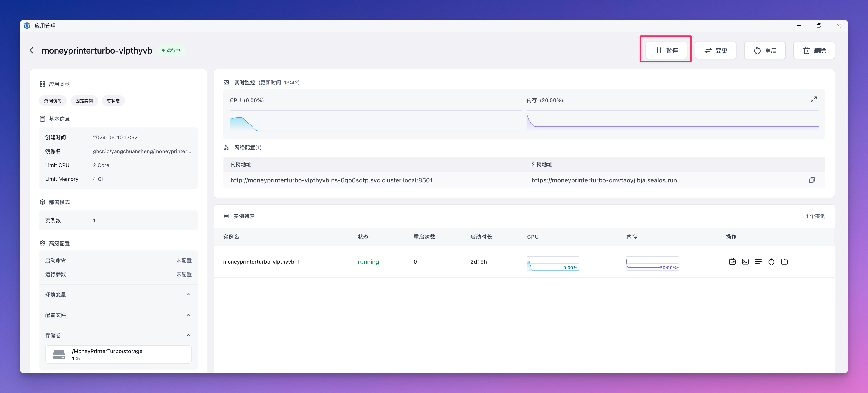
Task: Click the 启动时长 value 2d19h
Action: point(478,262)
